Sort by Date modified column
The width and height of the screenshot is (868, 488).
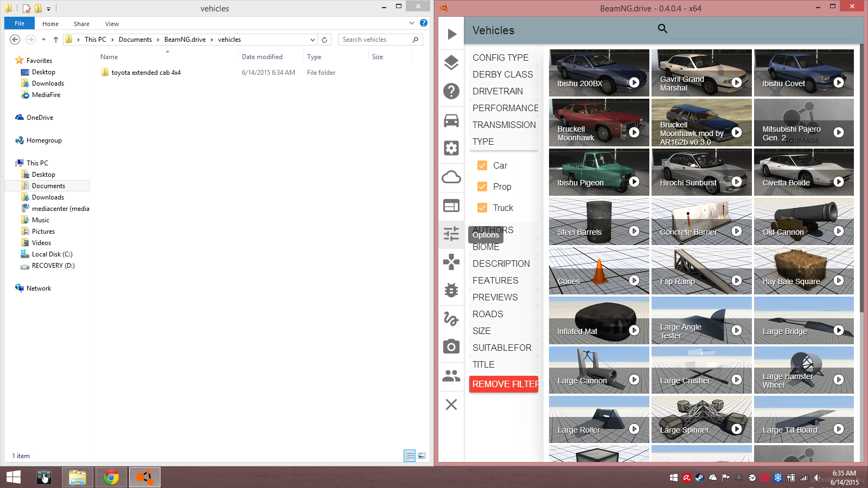pos(262,57)
